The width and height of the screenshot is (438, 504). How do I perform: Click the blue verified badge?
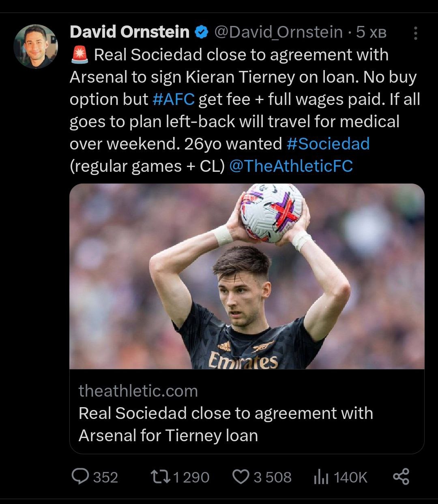pyautogui.click(x=202, y=32)
